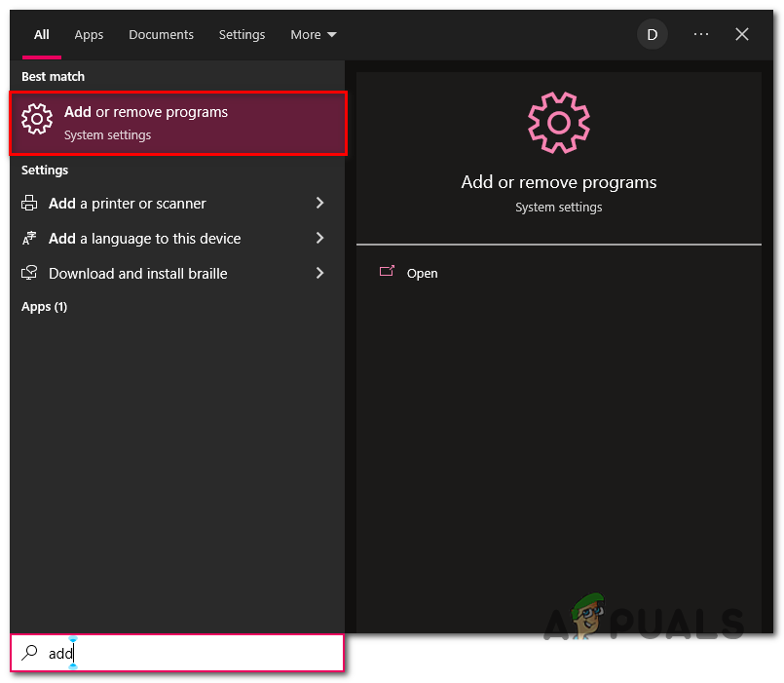Viewport: 784px width, 683px height.
Task: Click the Add or remove programs preview title
Action: click(558, 182)
